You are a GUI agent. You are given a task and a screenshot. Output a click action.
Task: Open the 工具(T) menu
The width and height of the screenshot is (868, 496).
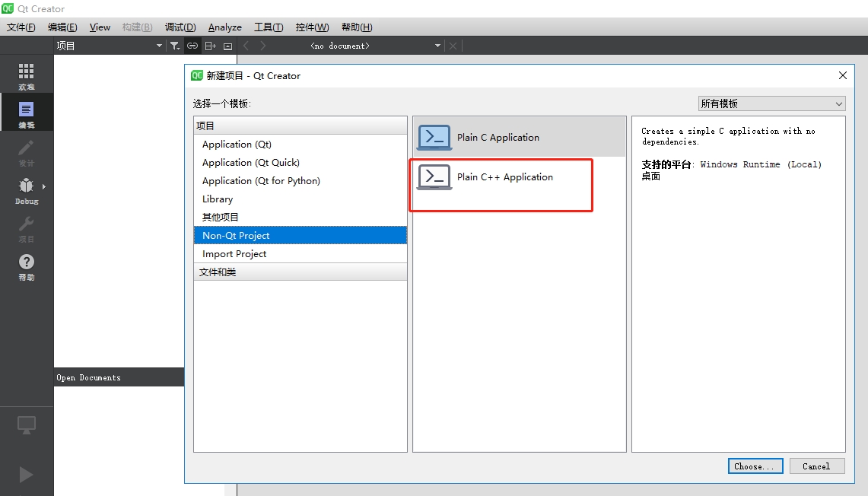[269, 27]
